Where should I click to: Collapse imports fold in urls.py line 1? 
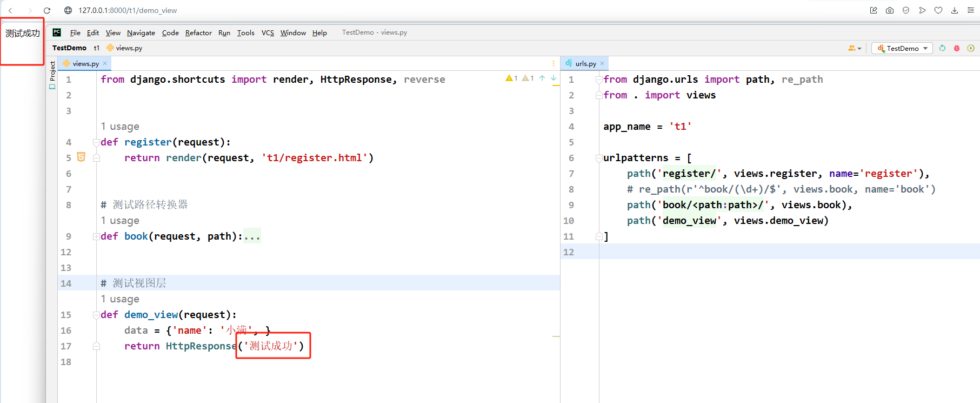[x=599, y=80]
